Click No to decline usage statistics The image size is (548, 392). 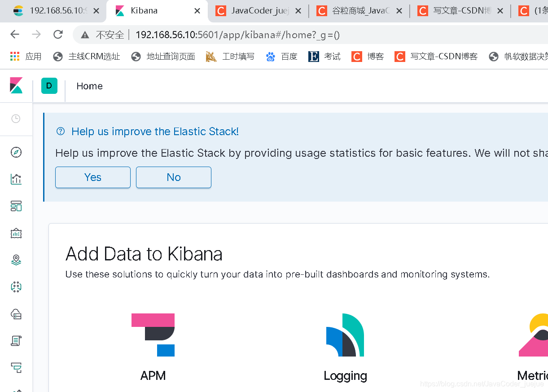(x=174, y=177)
